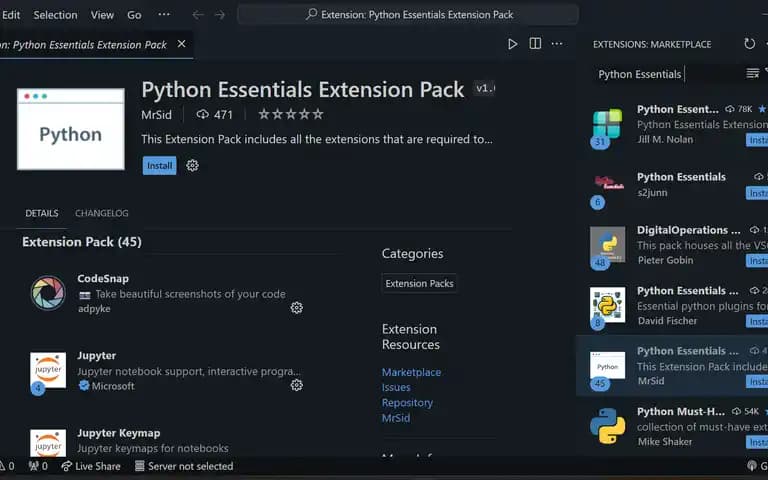This screenshot has width=768, height=480.
Task: Start Live Share from status bar
Action: click(91, 466)
